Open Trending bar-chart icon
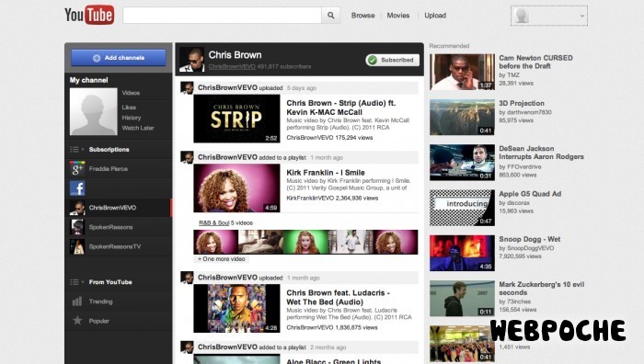 pyautogui.click(x=76, y=301)
